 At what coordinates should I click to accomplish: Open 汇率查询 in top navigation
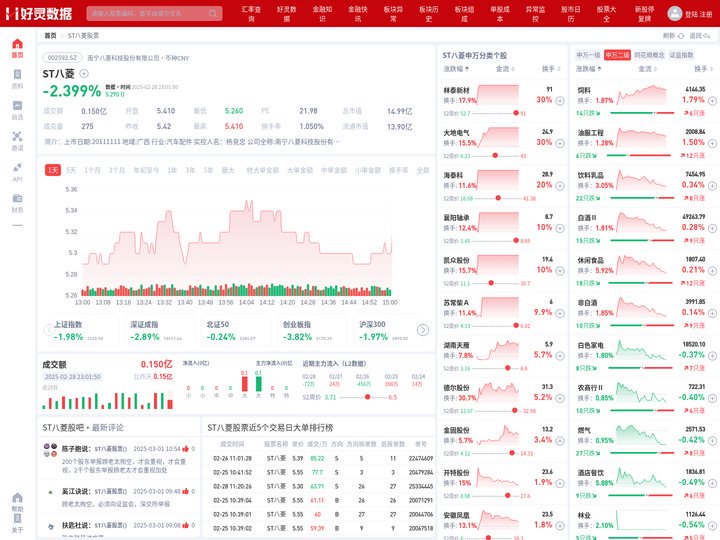coord(251,14)
